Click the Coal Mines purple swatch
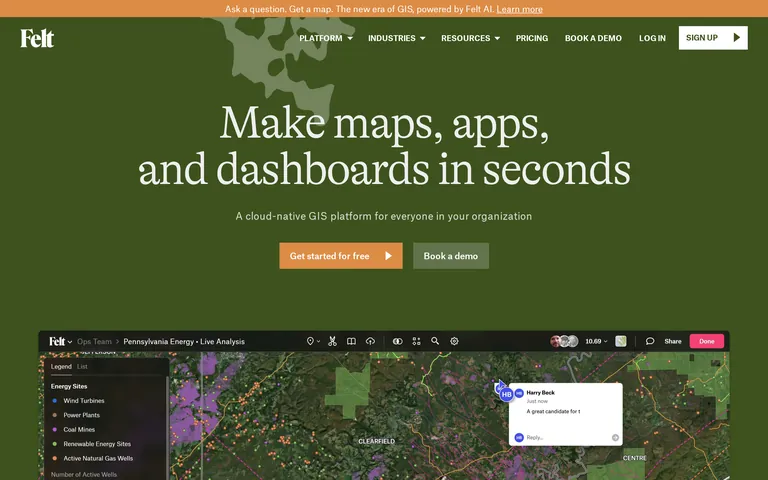 (54, 430)
